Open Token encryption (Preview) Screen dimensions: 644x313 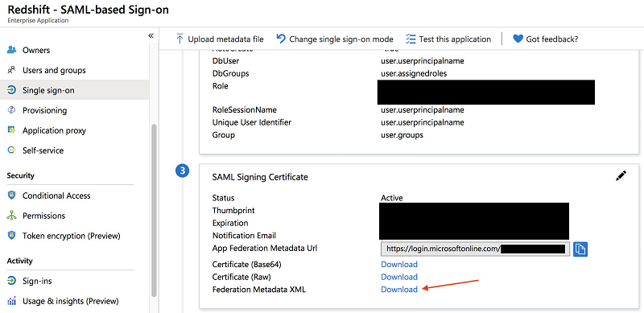tap(64, 237)
